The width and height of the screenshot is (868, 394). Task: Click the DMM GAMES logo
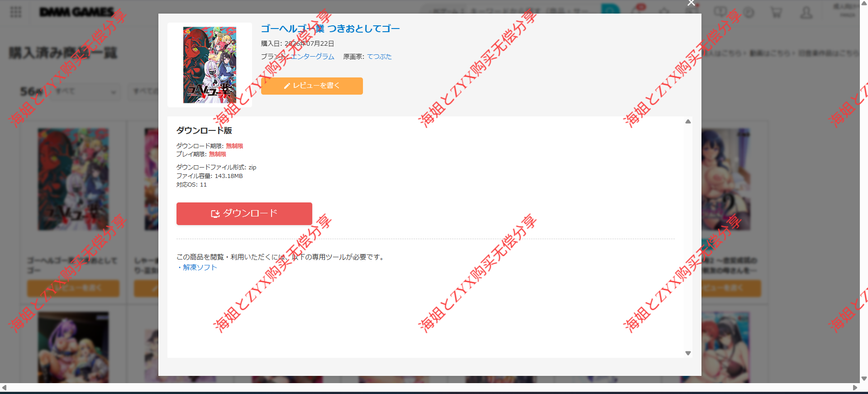tap(76, 12)
